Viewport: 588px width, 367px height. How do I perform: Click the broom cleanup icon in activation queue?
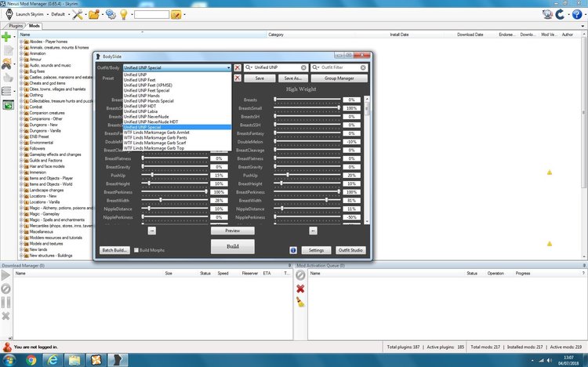pyautogui.click(x=300, y=302)
